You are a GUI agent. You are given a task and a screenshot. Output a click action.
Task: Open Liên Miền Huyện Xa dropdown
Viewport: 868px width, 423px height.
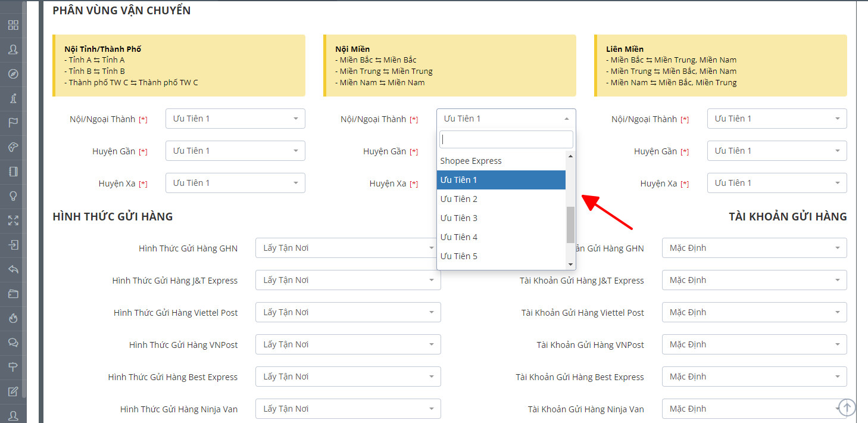tap(777, 183)
